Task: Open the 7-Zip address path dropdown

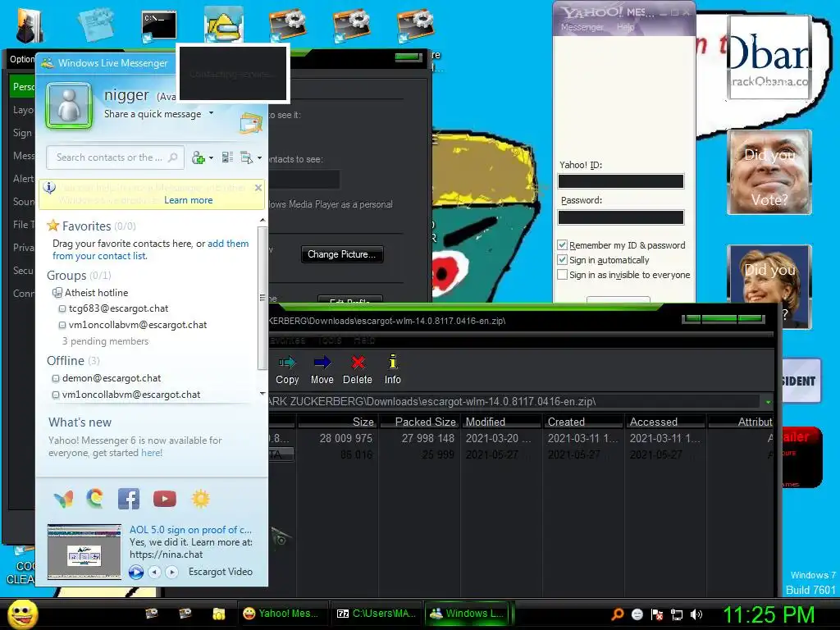Action: (768, 402)
